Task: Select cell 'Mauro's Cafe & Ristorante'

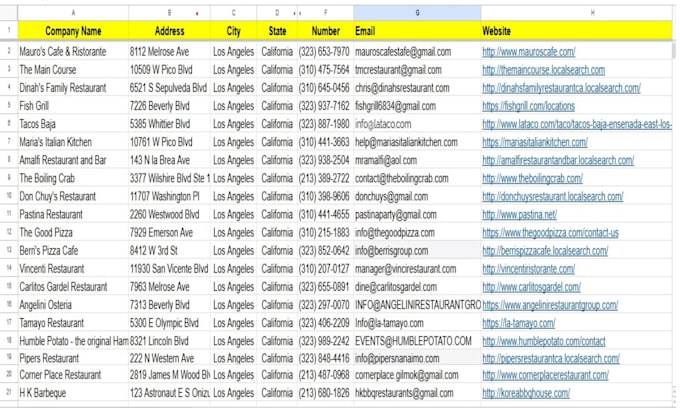Action: tap(73, 52)
